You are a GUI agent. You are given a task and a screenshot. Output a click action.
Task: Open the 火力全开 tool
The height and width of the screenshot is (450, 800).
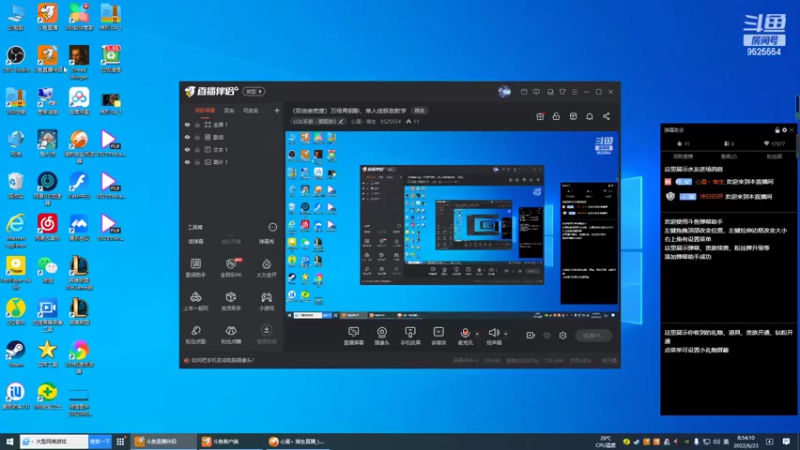coord(266,268)
